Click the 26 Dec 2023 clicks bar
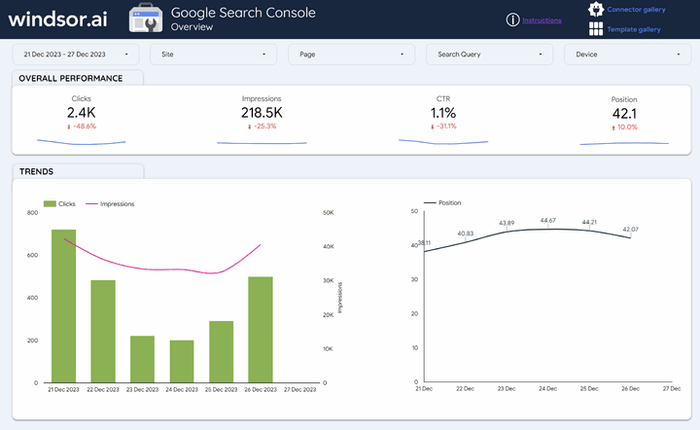Viewport: 700px width, 430px height. [260, 330]
